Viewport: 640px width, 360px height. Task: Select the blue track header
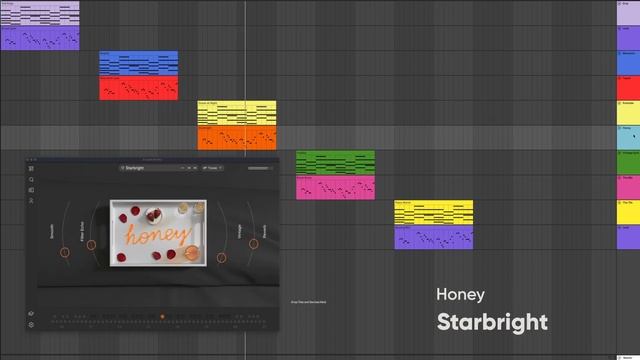pyautogui.click(x=628, y=63)
